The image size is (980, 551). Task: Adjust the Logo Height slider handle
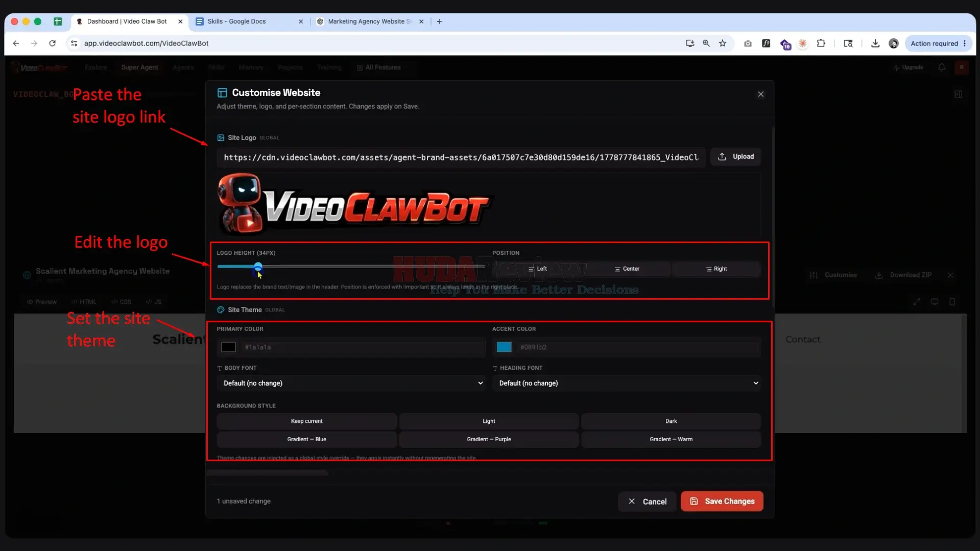click(258, 267)
